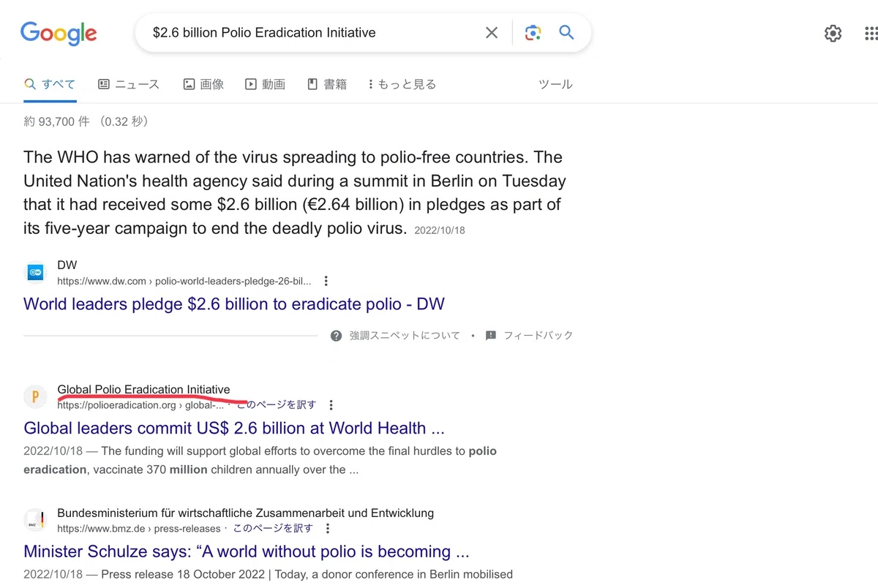Open Google Lens image search

point(533,32)
